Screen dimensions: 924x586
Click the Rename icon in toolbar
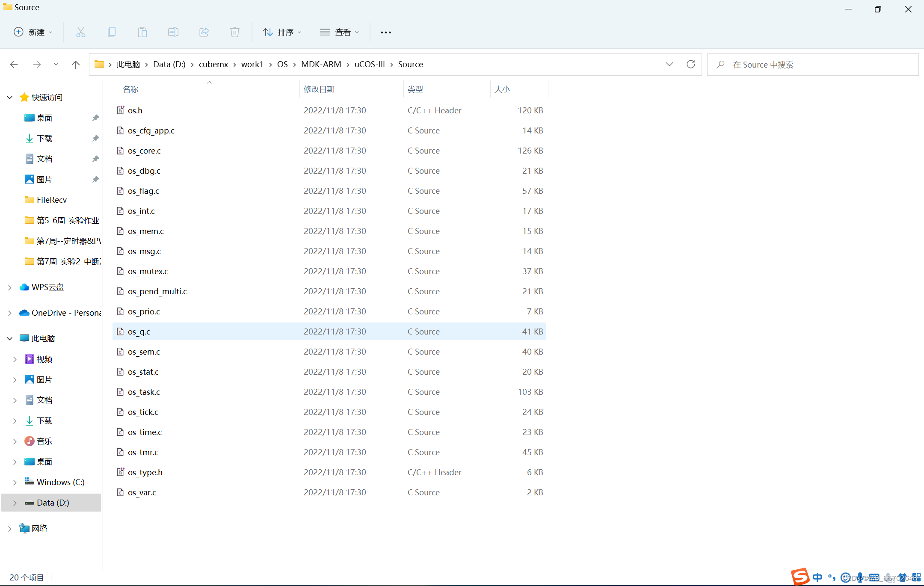pyautogui.click(x=173, y=32)
